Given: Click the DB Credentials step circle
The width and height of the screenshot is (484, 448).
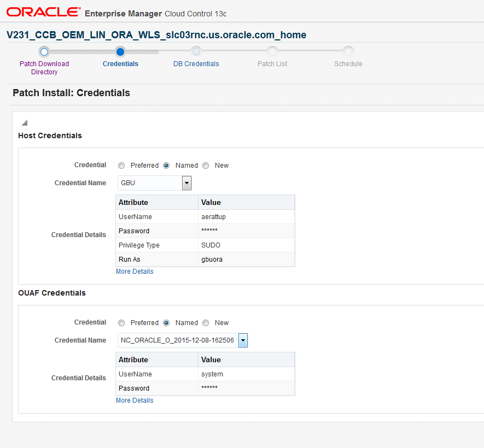Looking at the screenshot, I should (196, 52).
